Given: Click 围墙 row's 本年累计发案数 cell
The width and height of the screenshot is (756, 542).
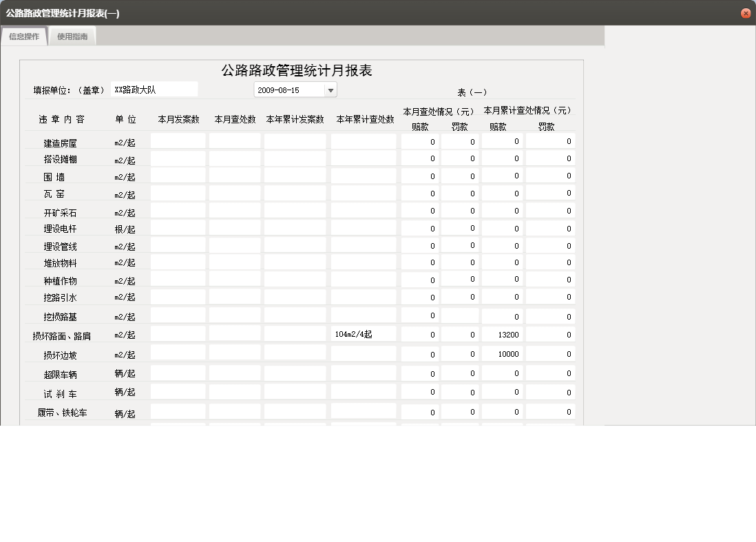Looking at the screenshot, I should click(x=294, y=176).
